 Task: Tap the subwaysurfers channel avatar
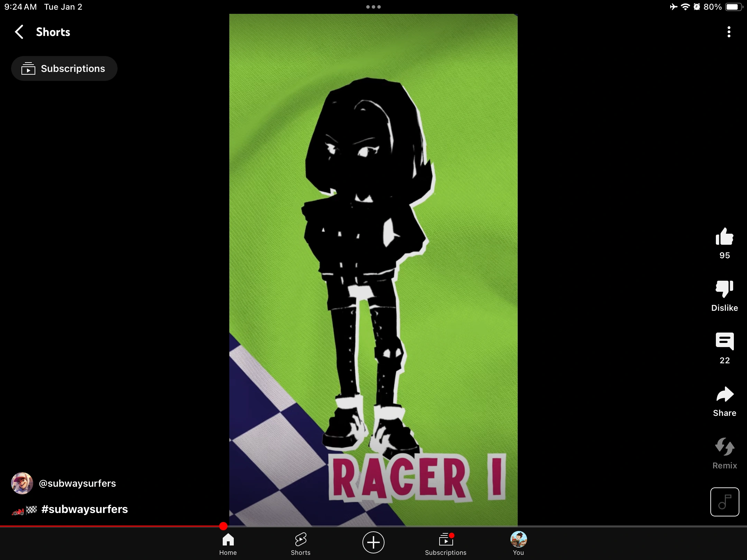22,483
